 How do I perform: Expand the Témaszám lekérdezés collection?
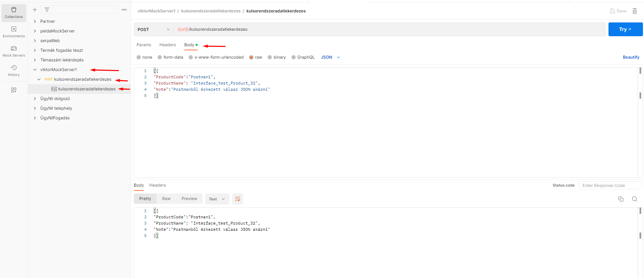[35, 60]
